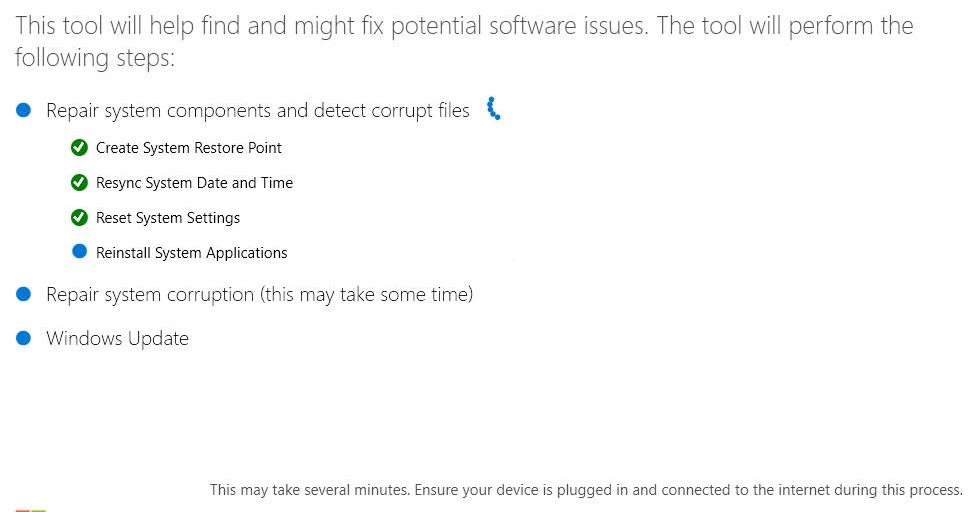The image size is (977, 512).
Task: Select the 'Repair system components and detect corrupt files' step
Action: 257,110
